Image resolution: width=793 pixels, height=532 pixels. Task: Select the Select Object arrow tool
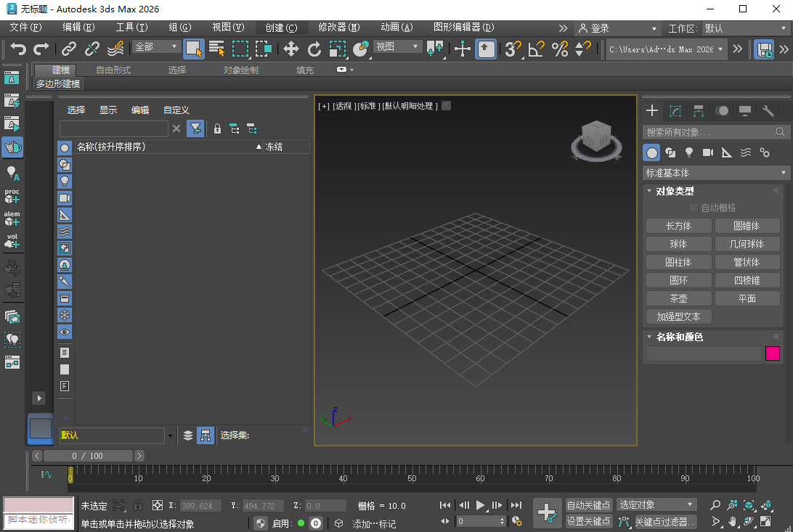194,48
